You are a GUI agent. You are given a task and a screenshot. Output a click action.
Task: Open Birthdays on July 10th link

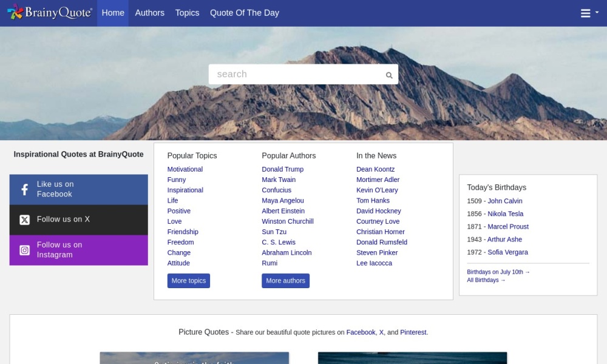498,272
